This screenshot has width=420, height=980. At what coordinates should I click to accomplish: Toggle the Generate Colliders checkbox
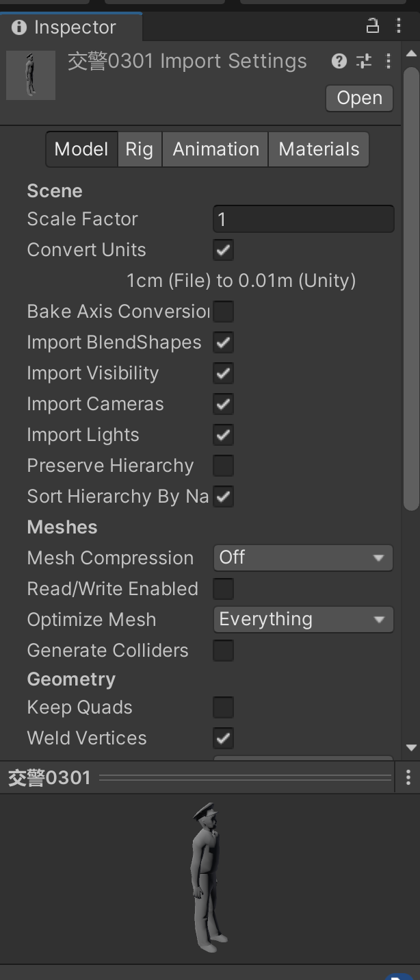click(223, 651)
